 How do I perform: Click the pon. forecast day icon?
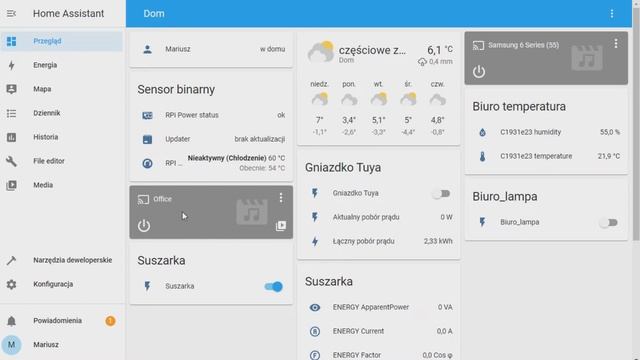point(349,100)
